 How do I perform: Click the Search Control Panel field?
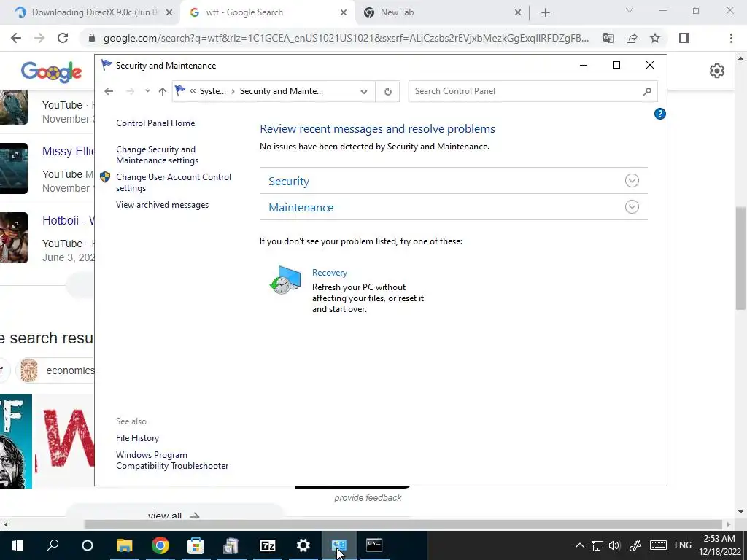(533, 91)
